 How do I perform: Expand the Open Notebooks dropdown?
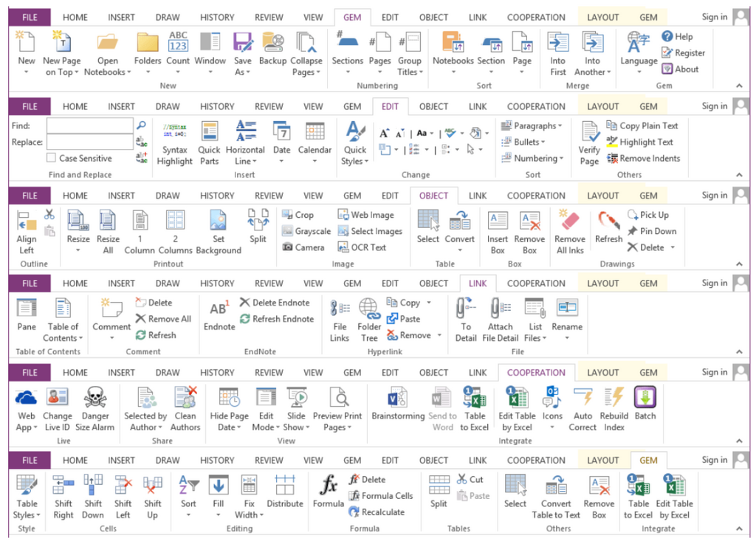click(128, 72)
